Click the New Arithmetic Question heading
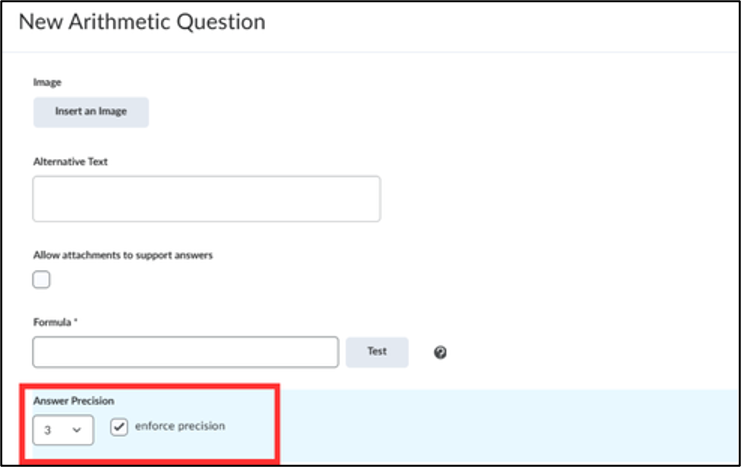 tap(142, 22)
